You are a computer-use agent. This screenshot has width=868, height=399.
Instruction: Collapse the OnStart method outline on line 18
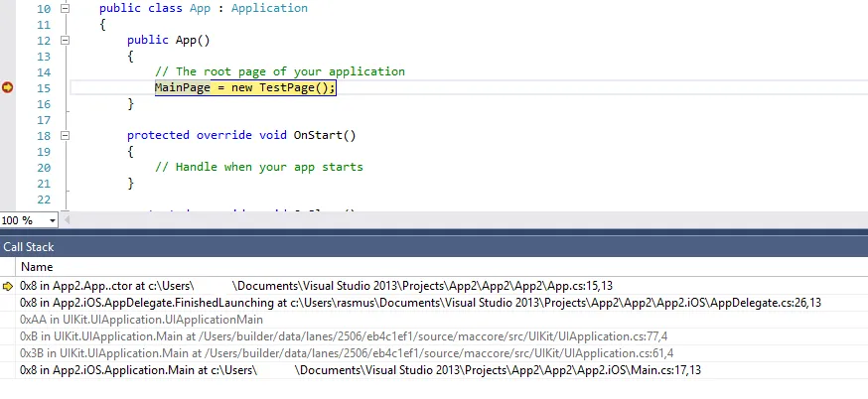pos(65,136)
